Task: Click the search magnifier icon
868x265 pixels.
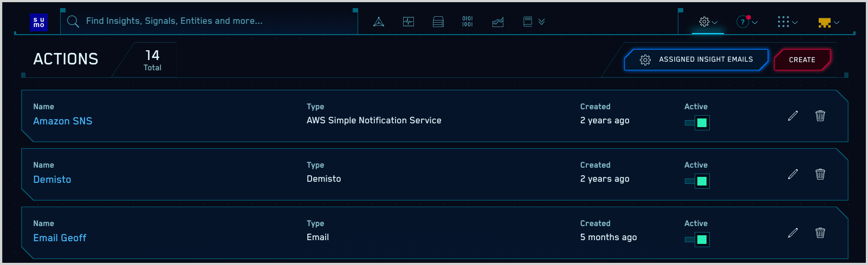Action: click(x=73, y=22)
